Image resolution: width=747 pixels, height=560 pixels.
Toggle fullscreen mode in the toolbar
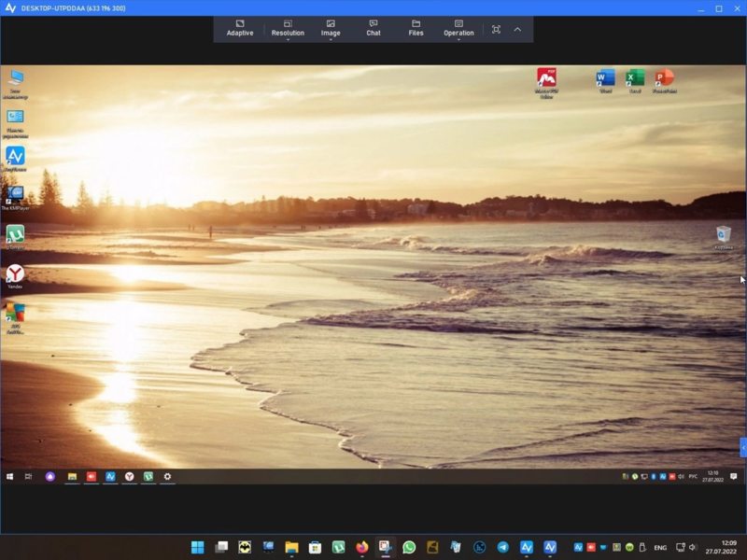tap(496, 29)
